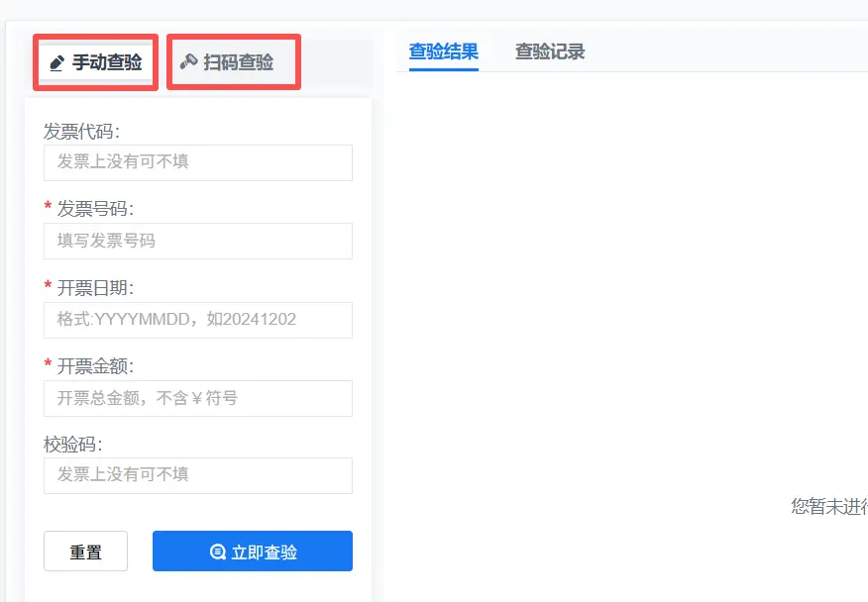This screenshot has height=602, width=868.
Task: Switch to the 手动查验 tab
Action: click(x=96, y=63)
